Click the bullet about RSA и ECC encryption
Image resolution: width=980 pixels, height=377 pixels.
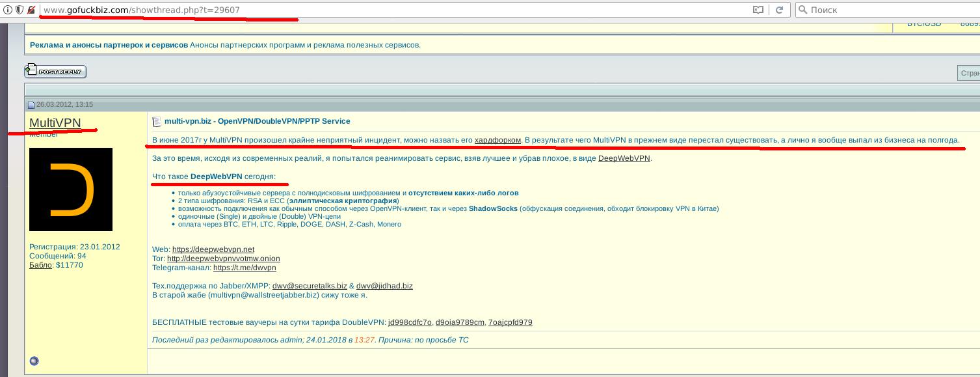click(x=288, y=201)
